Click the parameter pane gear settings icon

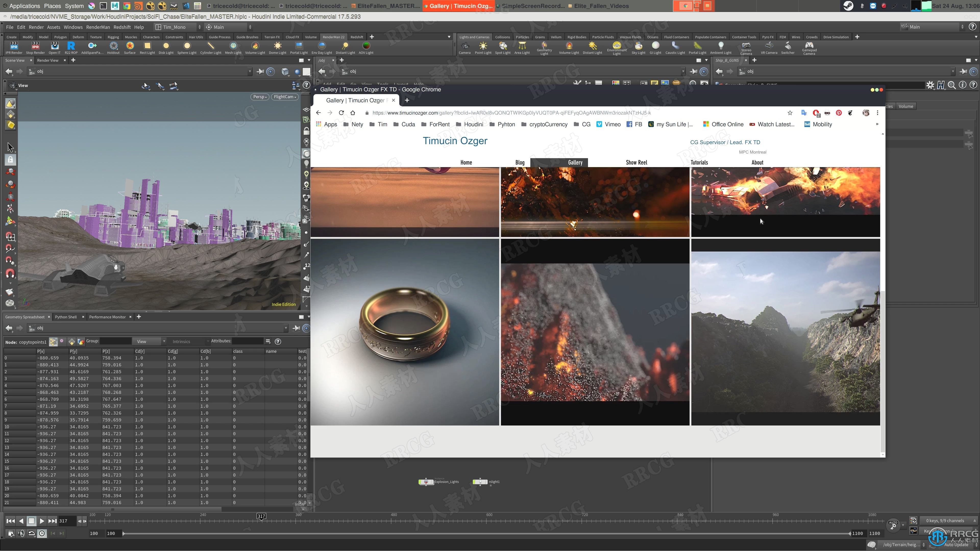click(x=930, y=85)
